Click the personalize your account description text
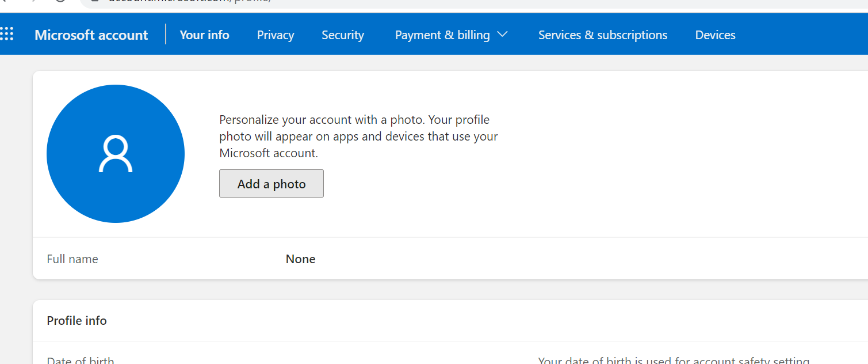The image size is (868, 364). (x=358, y=136)
